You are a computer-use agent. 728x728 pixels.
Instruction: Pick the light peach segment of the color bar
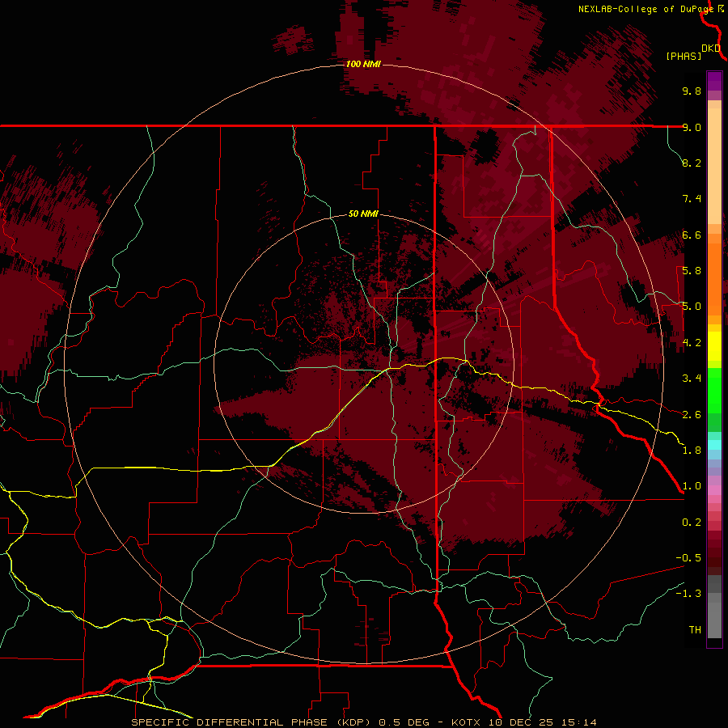(714, 167)
